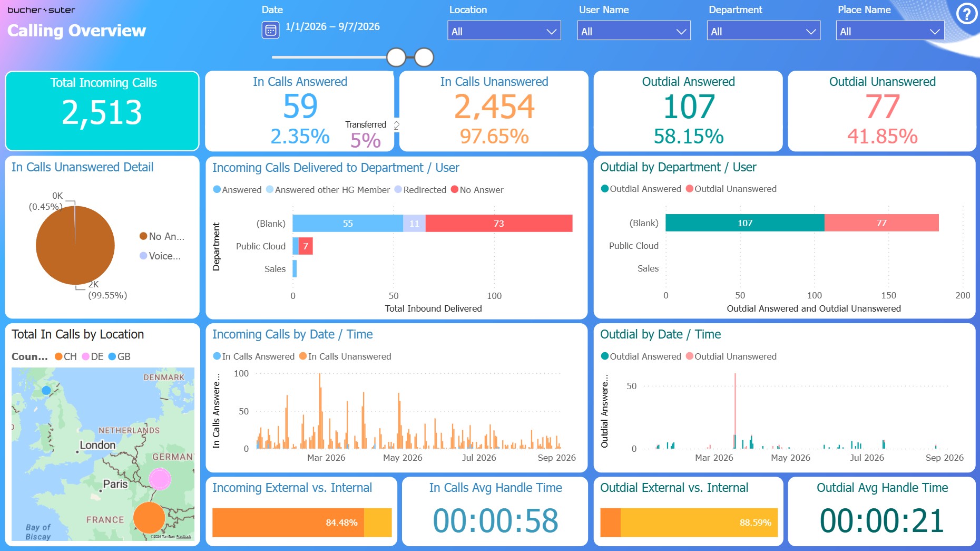Click the blue GB bubble on the map
Screen dimensions: 980x551
click(46, 390)
